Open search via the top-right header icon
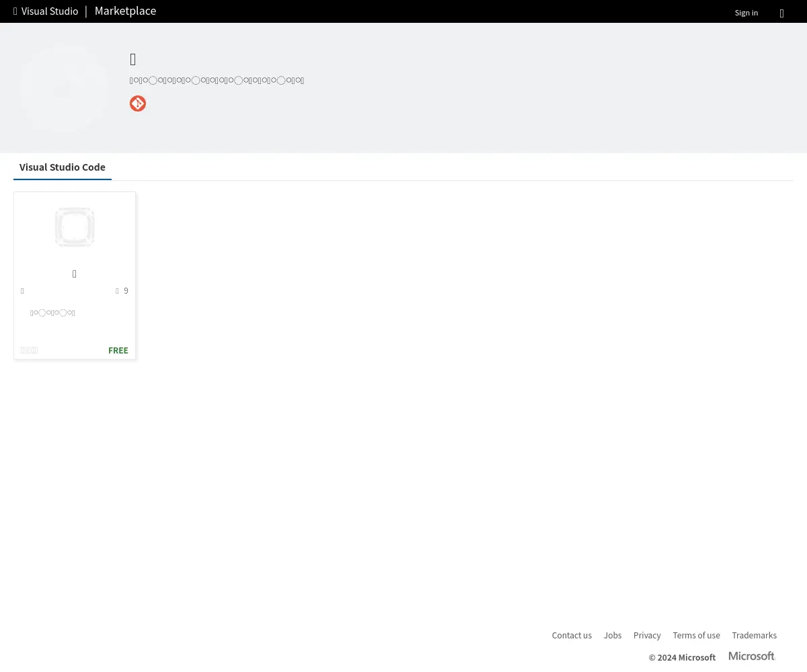 click(x=781, y=13)
